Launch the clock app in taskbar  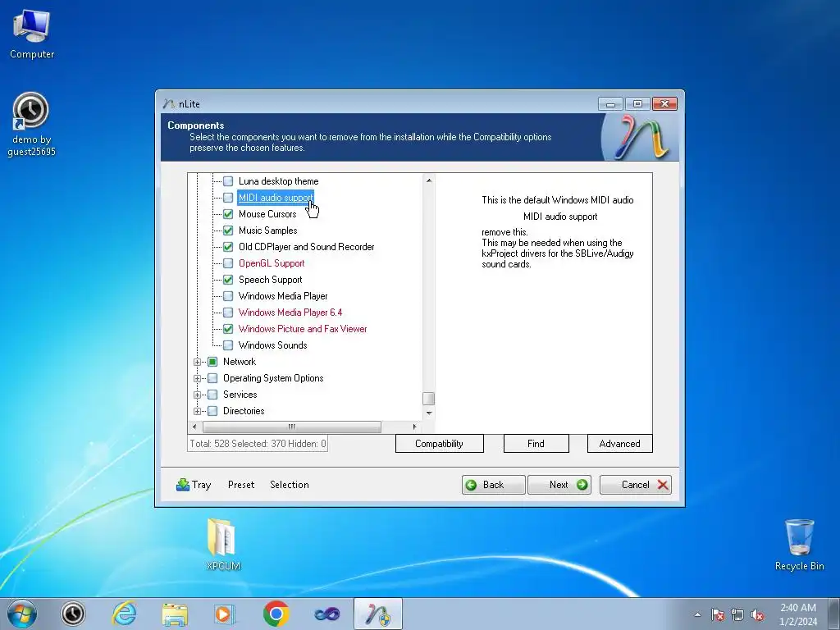pos(73,614)
